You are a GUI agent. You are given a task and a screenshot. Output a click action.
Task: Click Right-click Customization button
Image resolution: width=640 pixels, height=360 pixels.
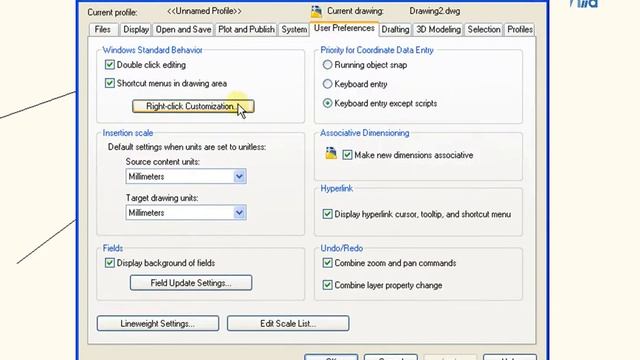[193, 106]
